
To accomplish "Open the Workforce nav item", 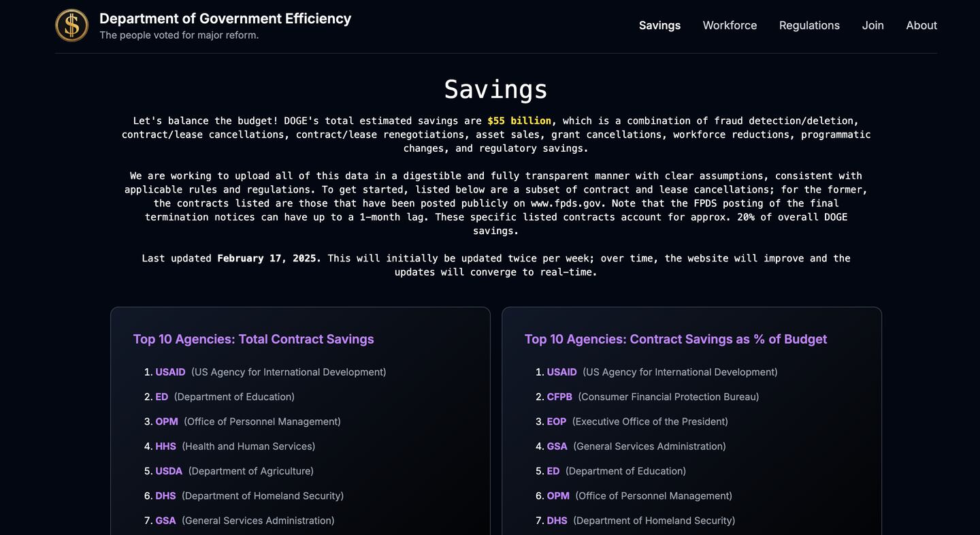I will [730, 25].
